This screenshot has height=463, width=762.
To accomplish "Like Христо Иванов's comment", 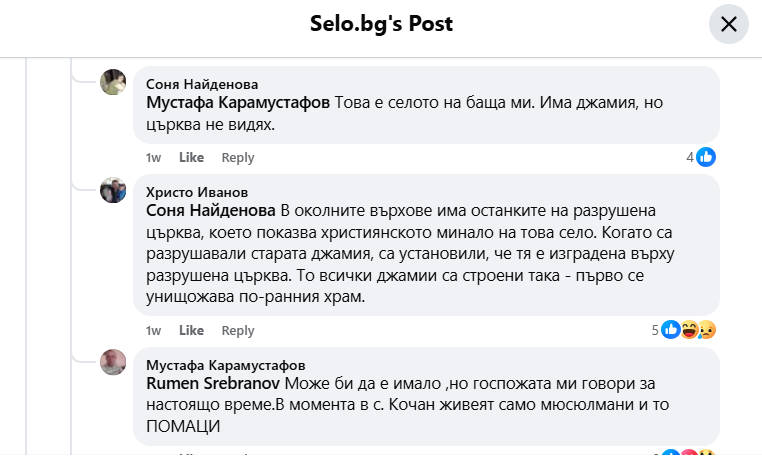I will [x=191, y=331].
